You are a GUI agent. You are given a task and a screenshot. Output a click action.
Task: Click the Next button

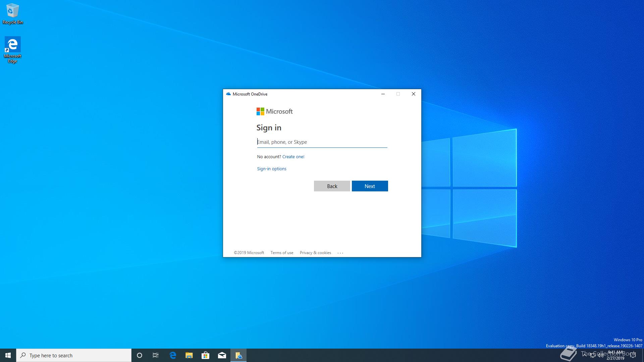click(x=370, y=186)
